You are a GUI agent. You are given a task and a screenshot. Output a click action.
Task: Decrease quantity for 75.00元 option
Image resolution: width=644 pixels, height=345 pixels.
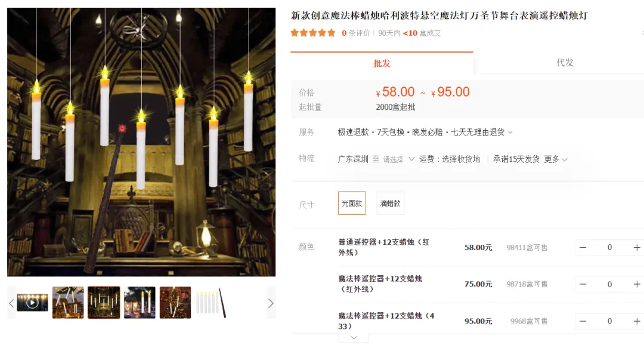[x=583, y=284]
